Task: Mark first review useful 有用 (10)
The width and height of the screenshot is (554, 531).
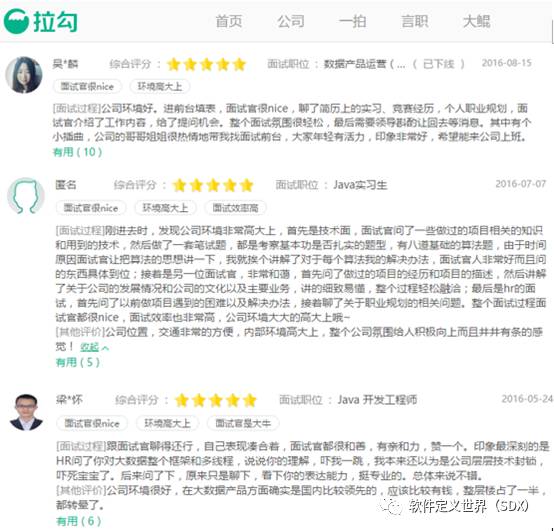Action: (77, 152)
